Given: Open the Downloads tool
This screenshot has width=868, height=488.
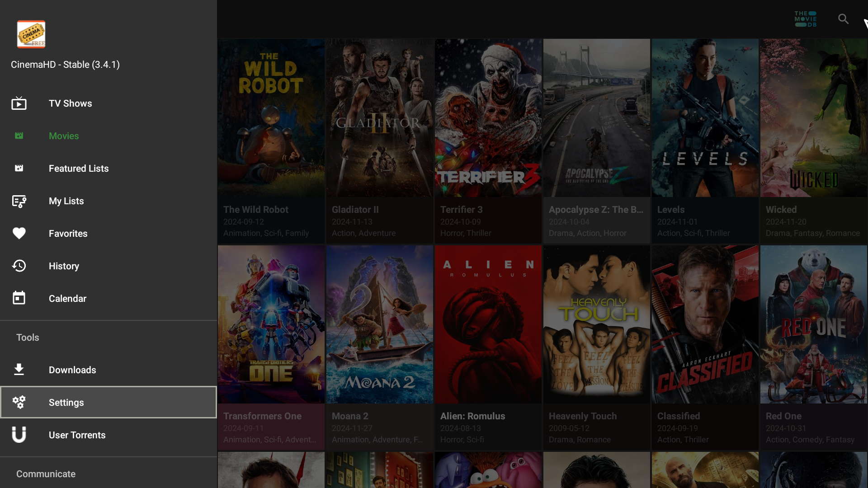Looking at the screenshot, I should [x=108, y=370].
